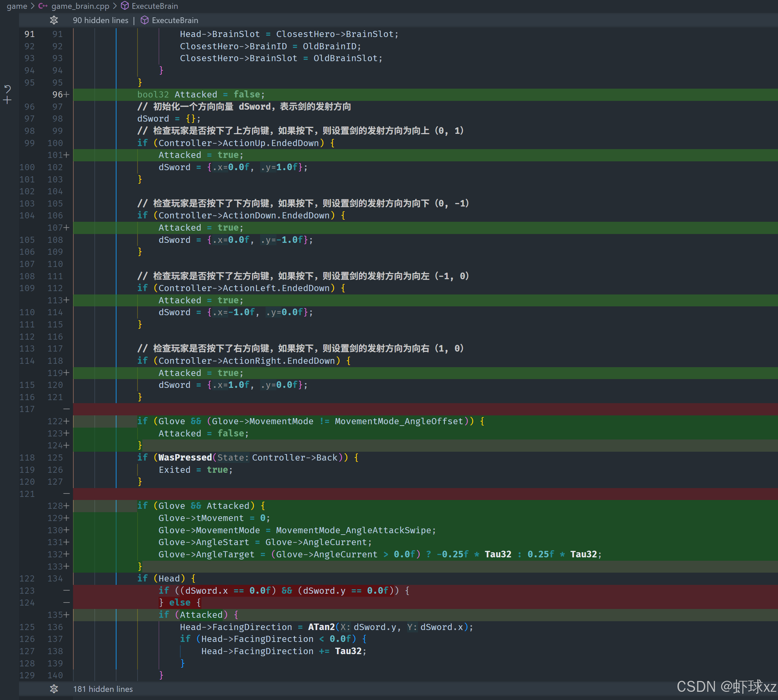Click added line number 96+ in gutter
This screenshot has height=700, width=778.
(60, 95)
